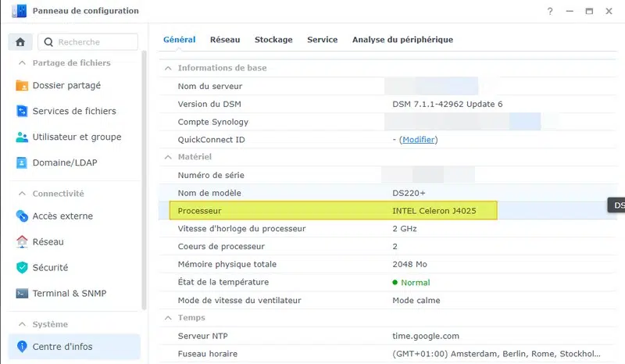The height and width of the screenshot is (364, 625).
Task: Select time.google.com NTP value
Action: pos(426,336)
